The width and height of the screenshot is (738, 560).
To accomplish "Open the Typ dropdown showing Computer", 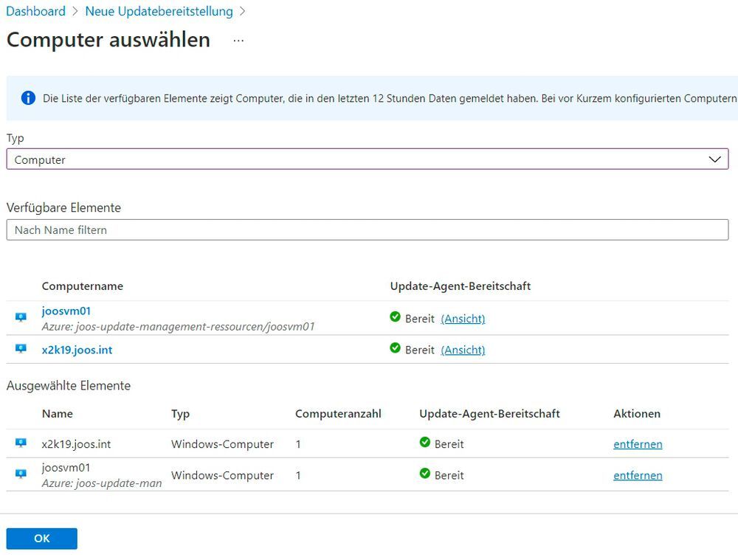I will coord(368,159).
